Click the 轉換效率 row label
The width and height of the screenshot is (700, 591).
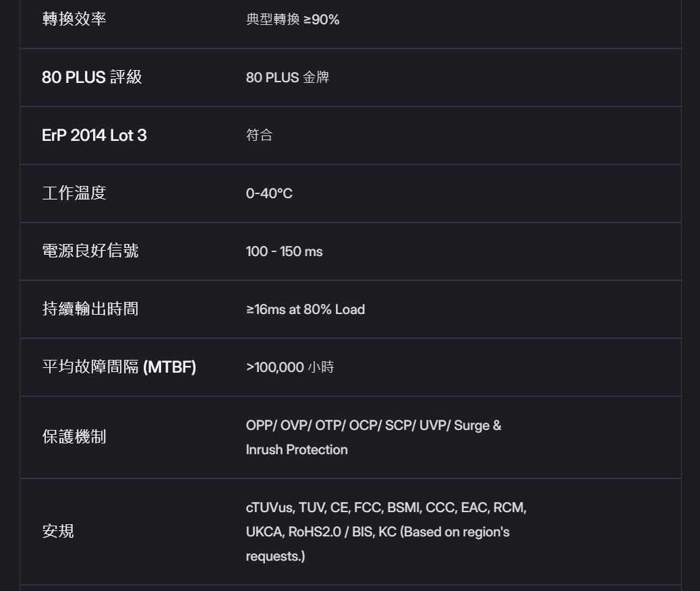tap(74, 19)
